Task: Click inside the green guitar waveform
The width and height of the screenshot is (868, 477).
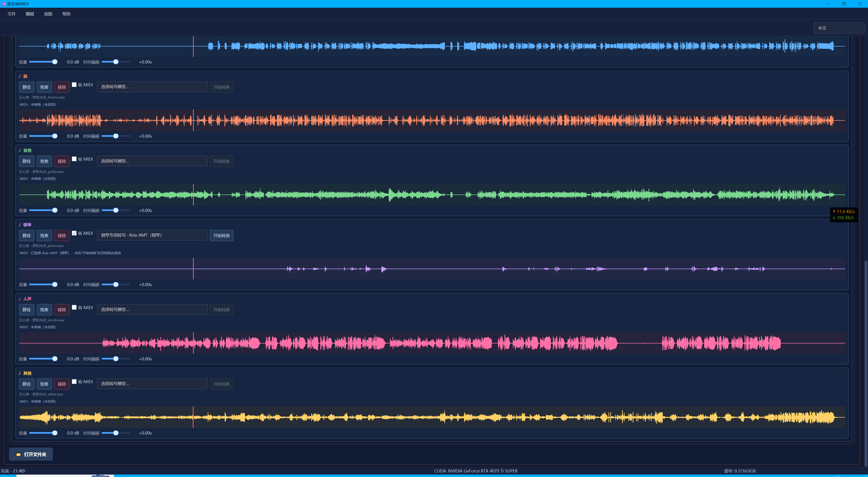Action: click(x=432, y=194)
